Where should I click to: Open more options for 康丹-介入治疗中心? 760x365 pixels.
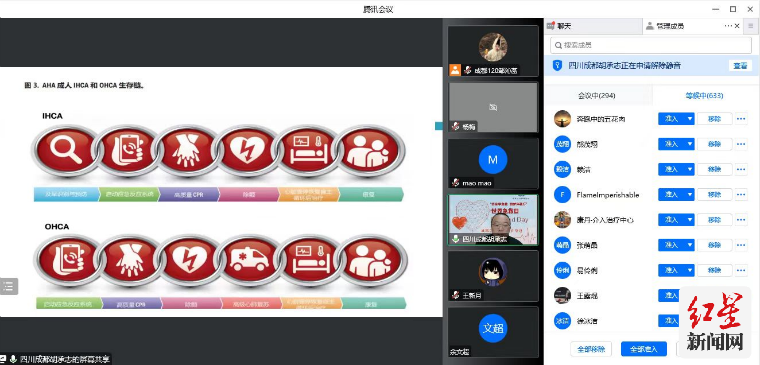741,220
